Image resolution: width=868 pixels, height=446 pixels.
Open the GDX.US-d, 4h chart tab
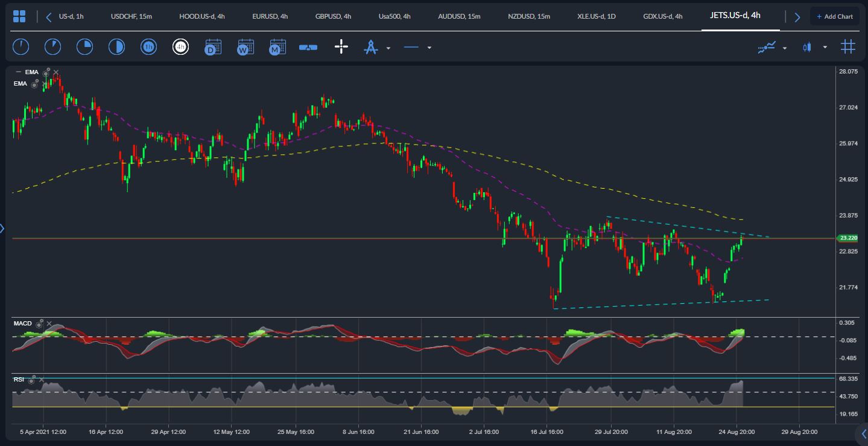[663, 16]
